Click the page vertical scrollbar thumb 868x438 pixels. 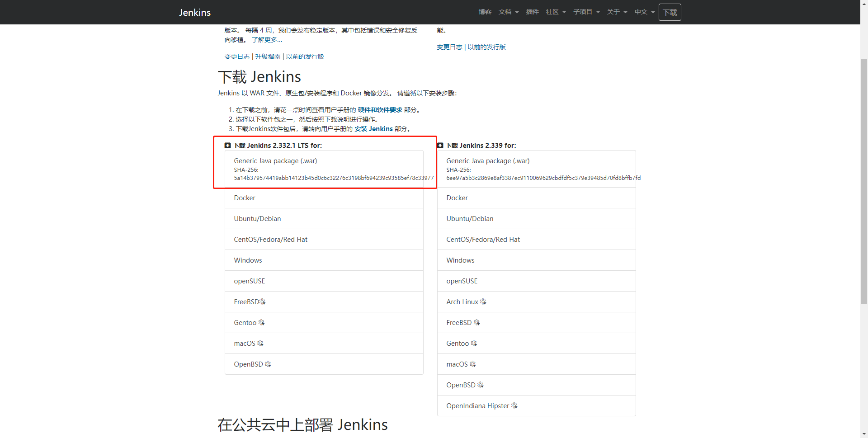pos(864,181)
